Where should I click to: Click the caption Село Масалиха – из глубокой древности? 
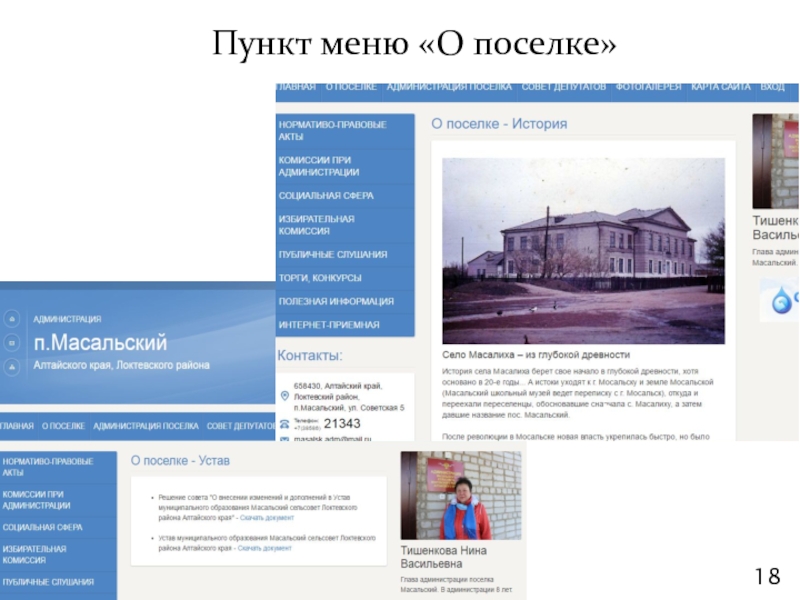tap(536, 355)
